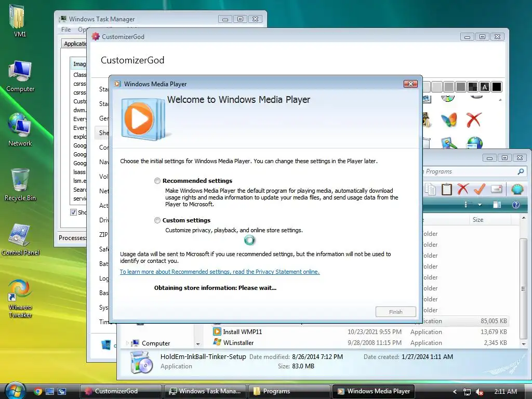Click the red X Delete icon in the Programs toolbar

[x=462, y=189]
